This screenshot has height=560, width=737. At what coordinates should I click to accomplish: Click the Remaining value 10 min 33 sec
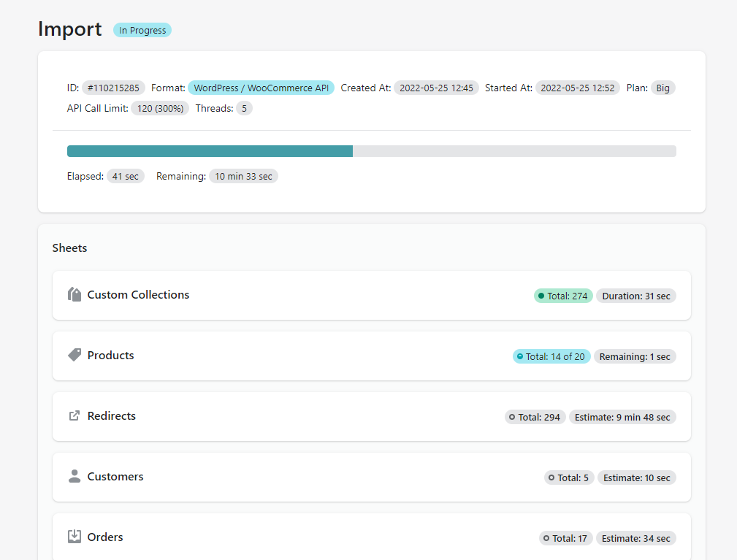pos(243,176)
